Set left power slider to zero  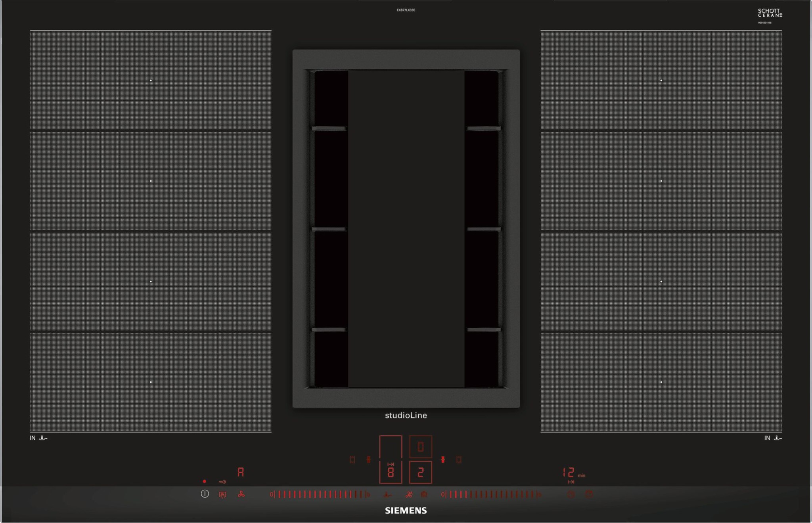[x=272, y=494]
